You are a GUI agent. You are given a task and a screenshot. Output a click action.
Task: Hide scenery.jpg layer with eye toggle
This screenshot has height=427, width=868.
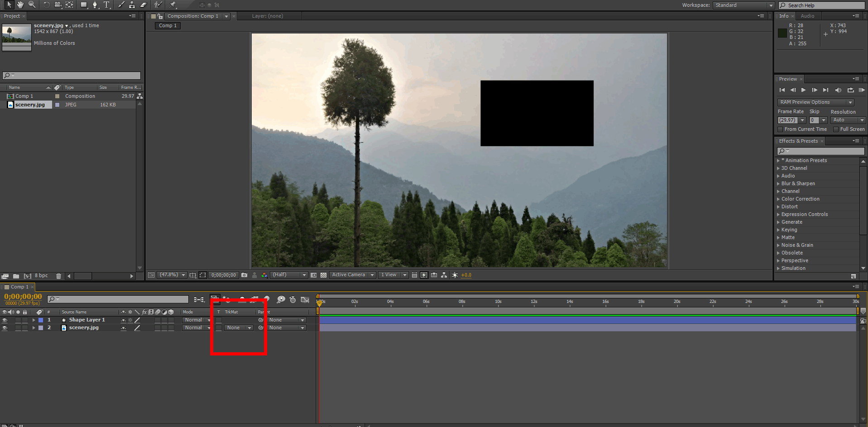[5, 328]
